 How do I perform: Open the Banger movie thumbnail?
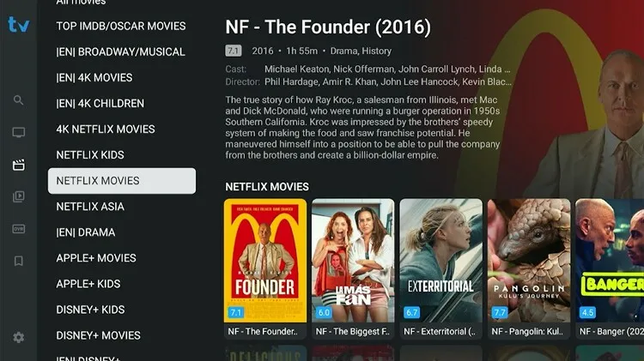pyautogui.click(x=610, y=268)
